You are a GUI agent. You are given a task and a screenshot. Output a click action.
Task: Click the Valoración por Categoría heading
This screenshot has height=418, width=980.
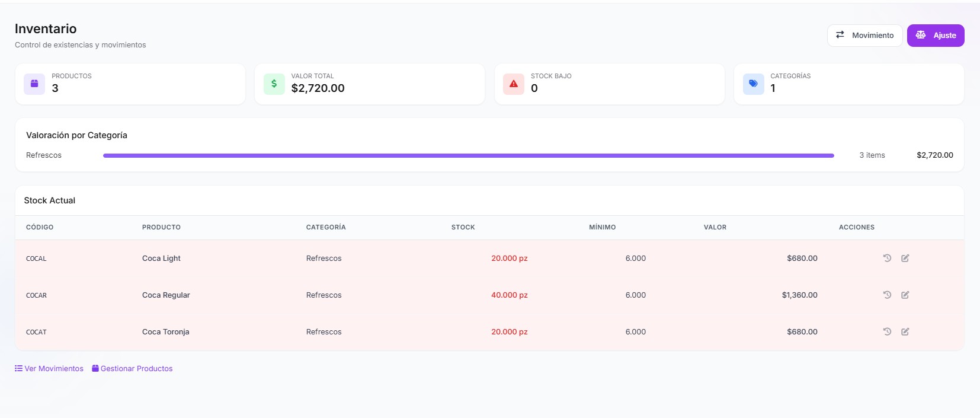point(76,135)
